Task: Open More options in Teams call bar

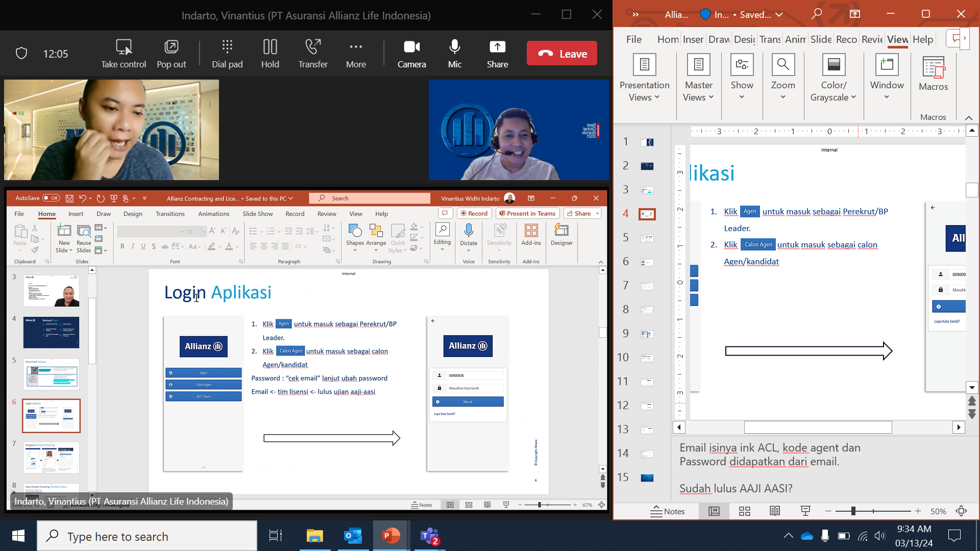Action: (x=356, y=54)
